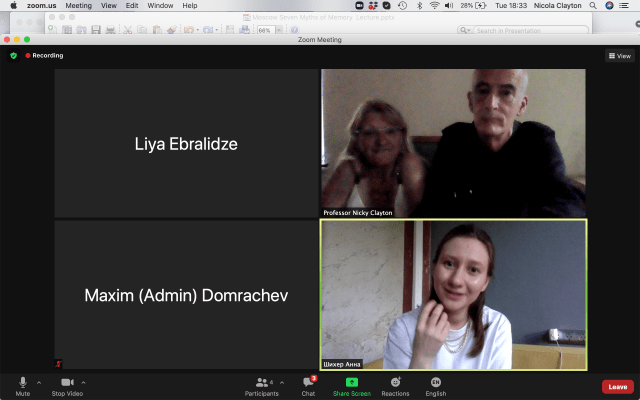Open the English interpretation language button

coord(436,383)
